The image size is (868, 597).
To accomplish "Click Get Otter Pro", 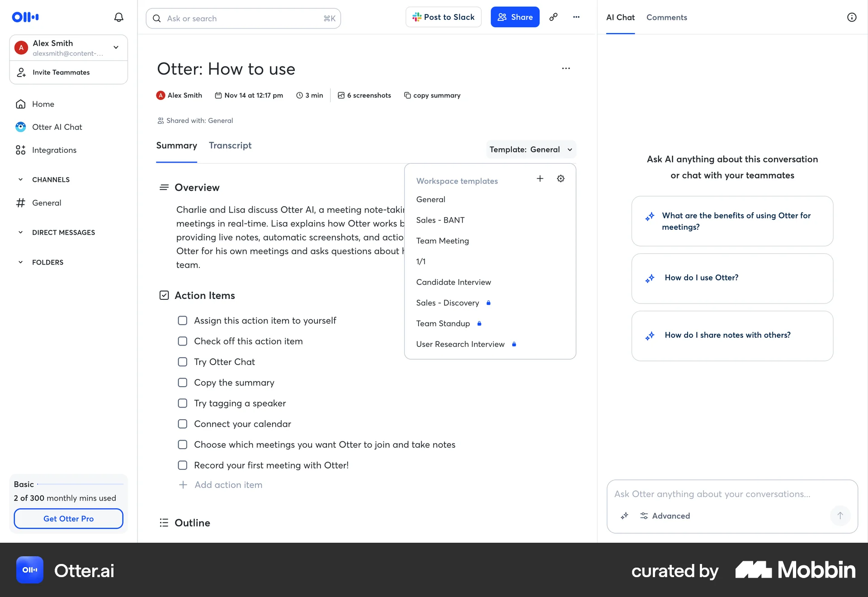I will [x=69, y=519].
